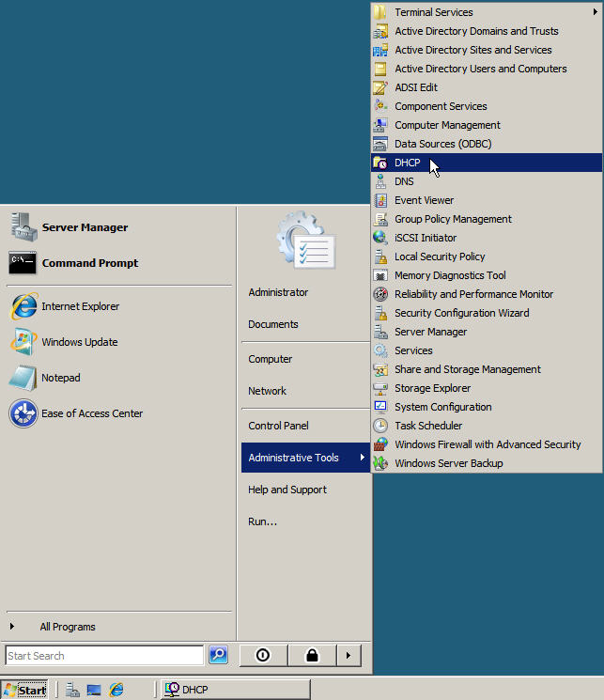Click the Data Sources (ODBC) icon
Viewport: 604px width, 700px height.
pyautogui.click(x=379, y=144)
